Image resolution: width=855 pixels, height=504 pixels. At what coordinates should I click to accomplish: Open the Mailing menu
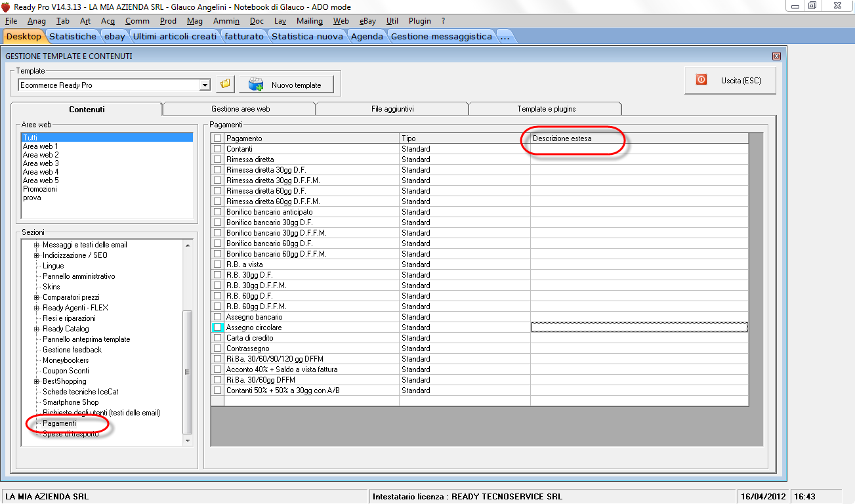[309, 21]
